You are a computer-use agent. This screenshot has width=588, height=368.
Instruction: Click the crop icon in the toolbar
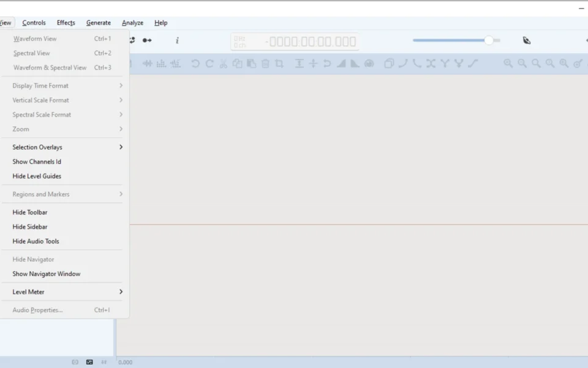click(279, 63)
